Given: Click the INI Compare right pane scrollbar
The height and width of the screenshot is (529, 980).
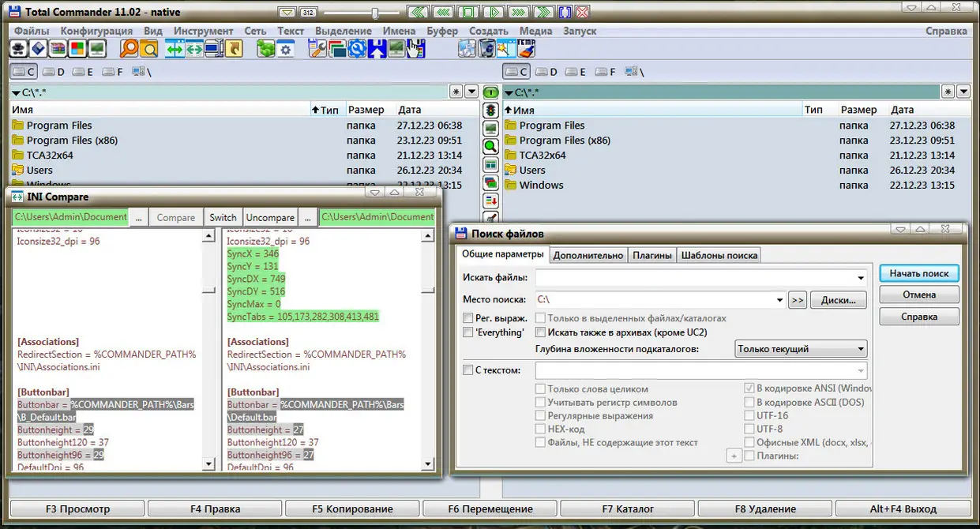Looking at the screenshot, I should (429, 350).
